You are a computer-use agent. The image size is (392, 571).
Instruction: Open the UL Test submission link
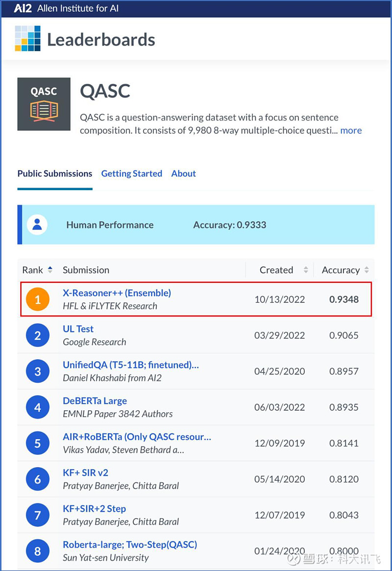tap(78, 329)
